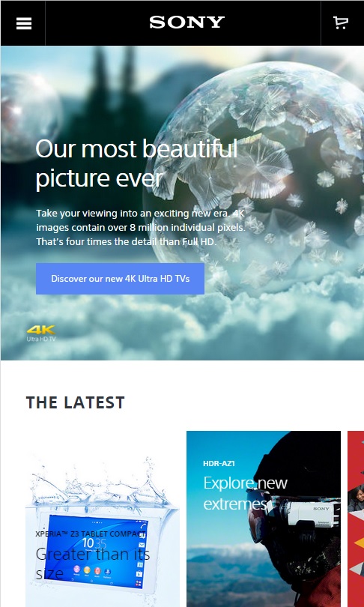Select the 'Our most beautiful picture ever' headline
364x607 pixels.
tap(136, 164)
